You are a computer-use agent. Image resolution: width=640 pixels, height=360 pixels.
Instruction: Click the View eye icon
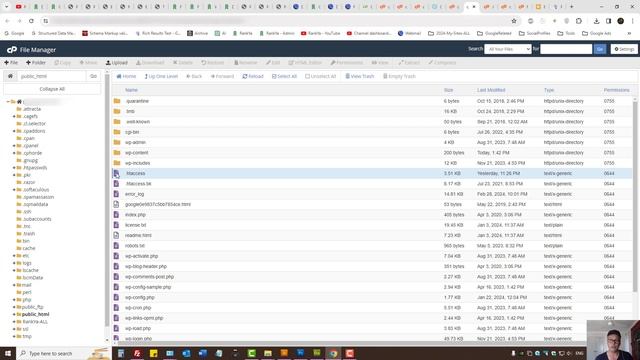(x=380, y=63)
